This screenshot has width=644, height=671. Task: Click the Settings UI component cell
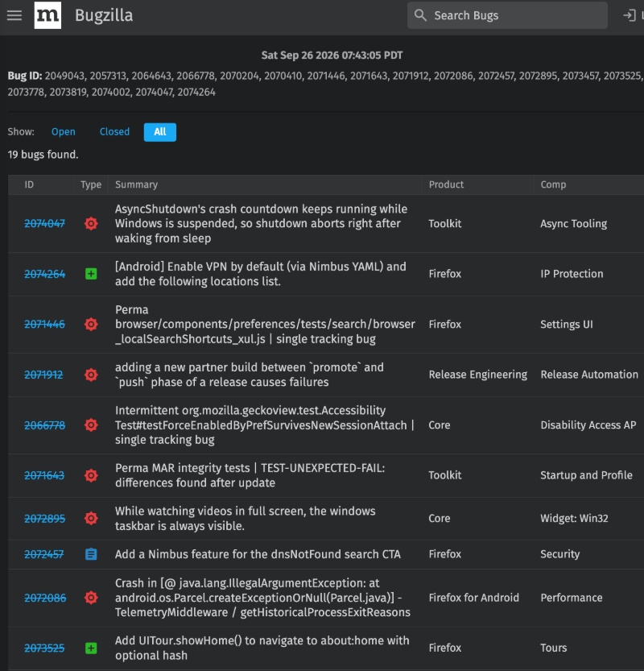567,325
